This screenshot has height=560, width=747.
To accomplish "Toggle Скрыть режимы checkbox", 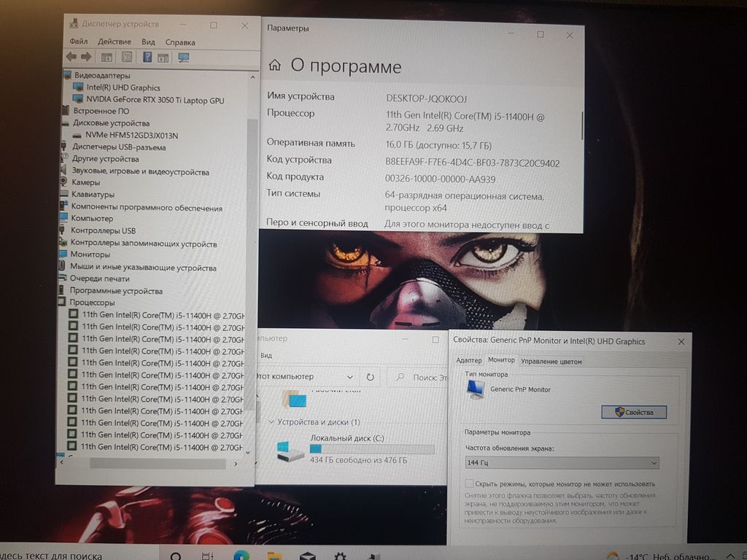I will [x=469, y=483].
